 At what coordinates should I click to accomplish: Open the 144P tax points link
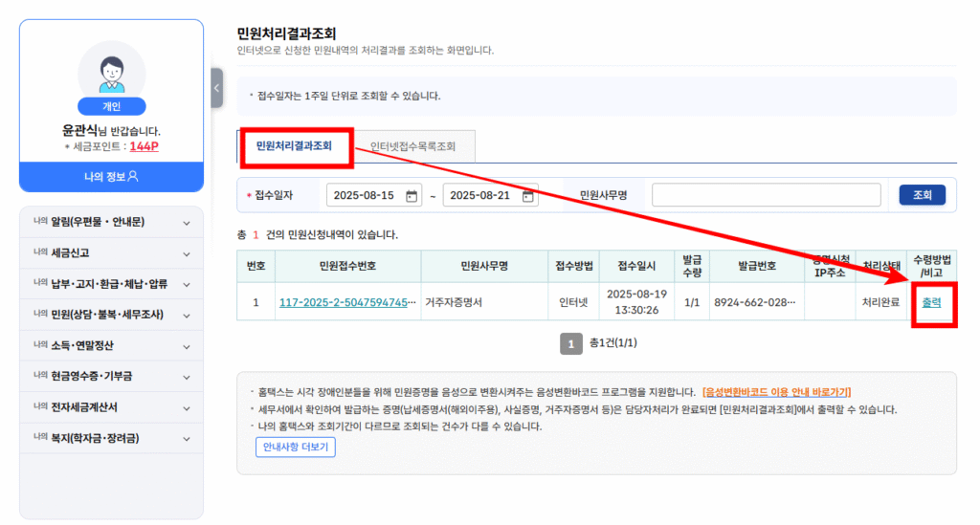click(144, 146)
